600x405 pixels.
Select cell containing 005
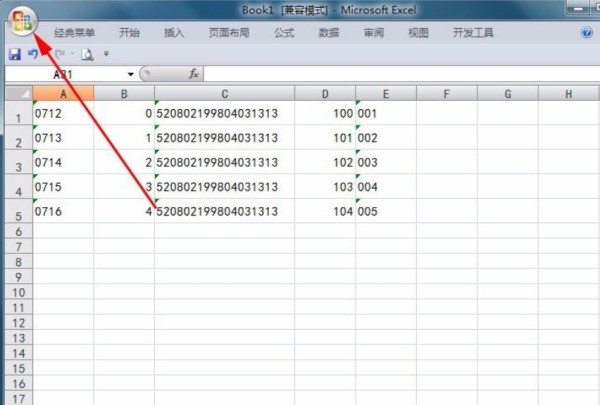tap(386, 211)
